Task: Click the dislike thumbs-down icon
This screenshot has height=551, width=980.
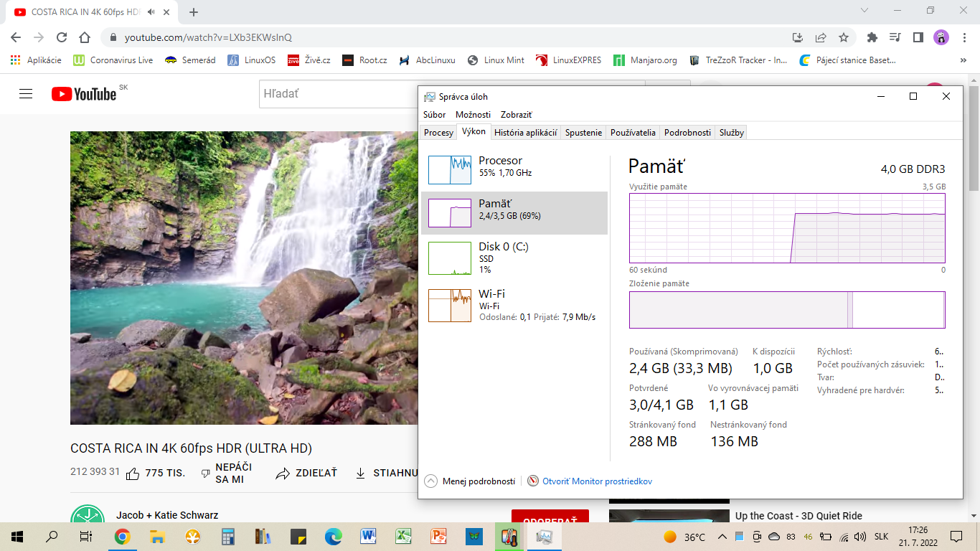Action: (205, 474)
